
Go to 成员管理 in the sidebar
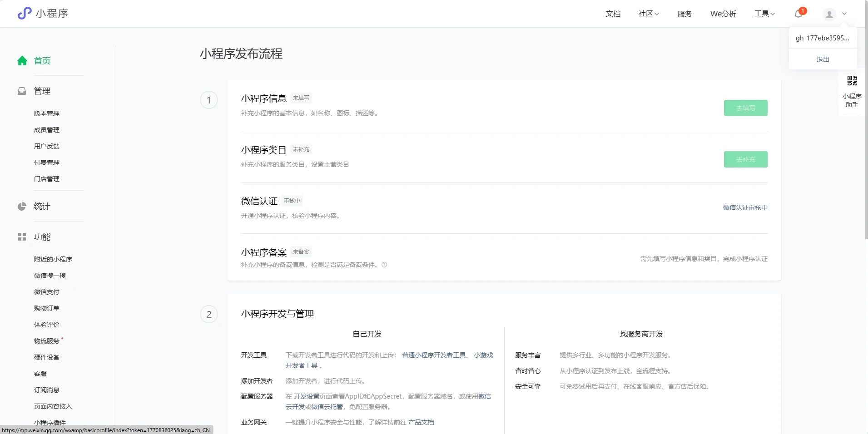pos(47,130)
